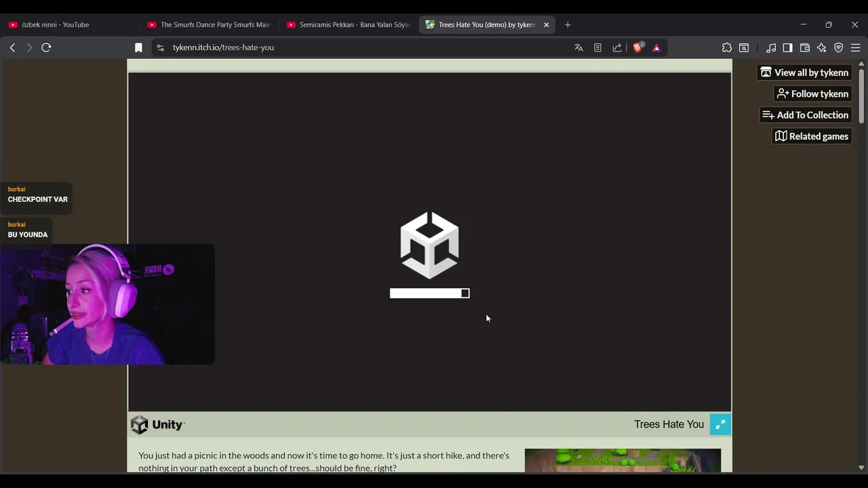Click the page vertical scrollbar
Image resolution: width=868 pixels, height=488 pixels.
coord(861,96)
